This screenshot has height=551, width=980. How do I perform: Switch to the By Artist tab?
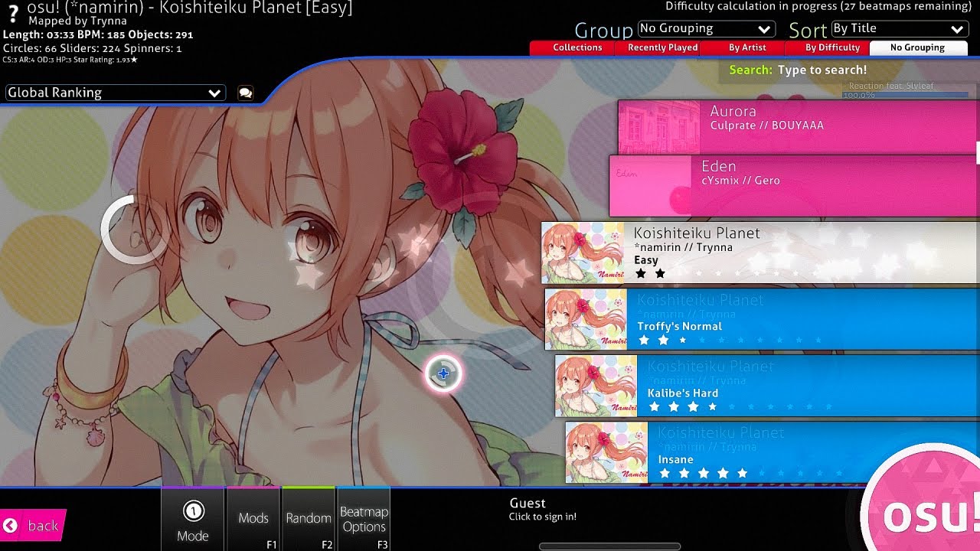747,47
